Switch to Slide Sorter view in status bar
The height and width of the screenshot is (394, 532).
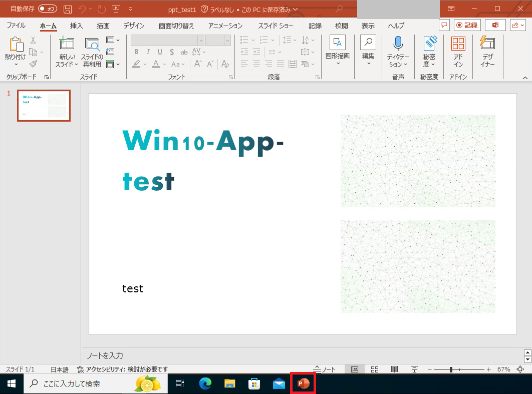point(374,369)
